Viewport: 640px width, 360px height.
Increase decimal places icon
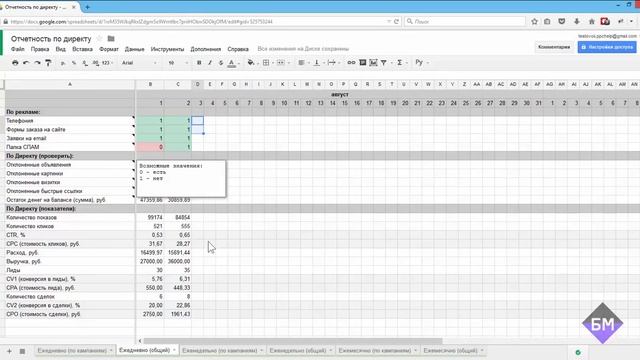point(96,63)
